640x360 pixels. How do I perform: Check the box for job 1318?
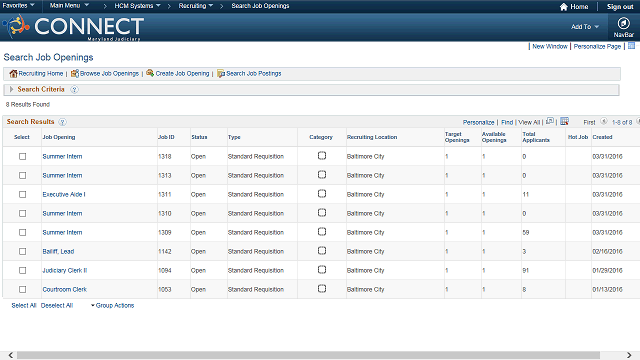(22, 156)
